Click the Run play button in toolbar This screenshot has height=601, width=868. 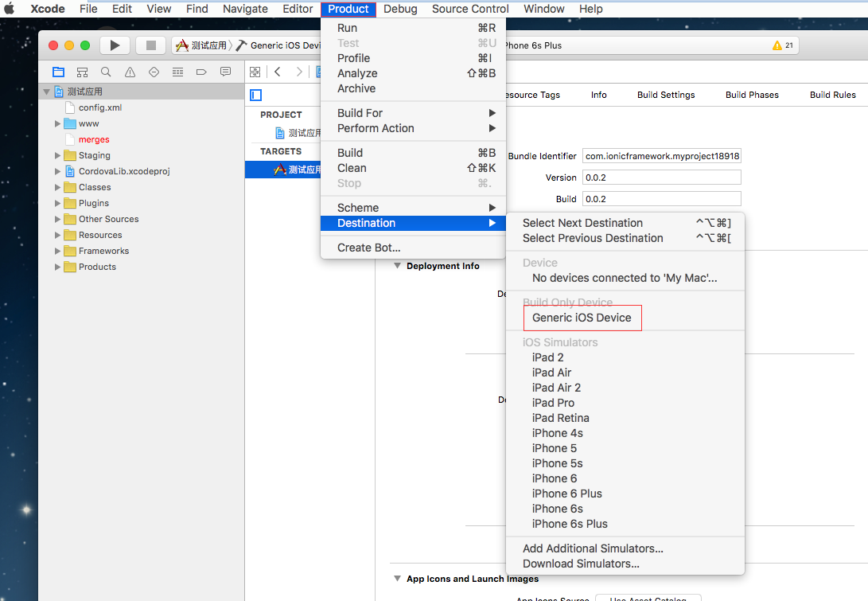point(115,45)
